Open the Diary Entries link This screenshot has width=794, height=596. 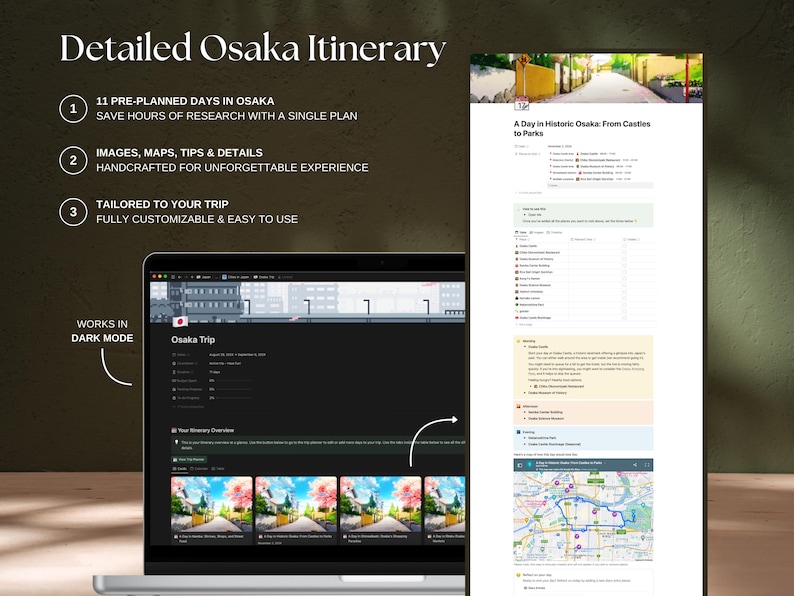535,588
